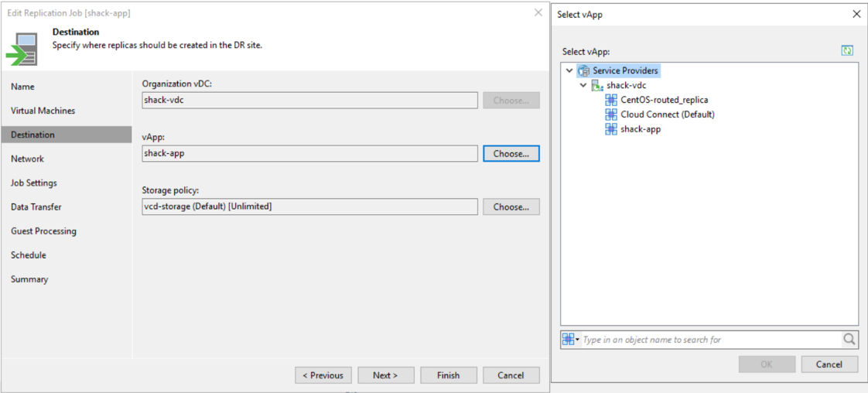Click the shack-vdc datacenter icon
Image resolution: width=868 pixels, height=393 pixels.
(597, 86)
